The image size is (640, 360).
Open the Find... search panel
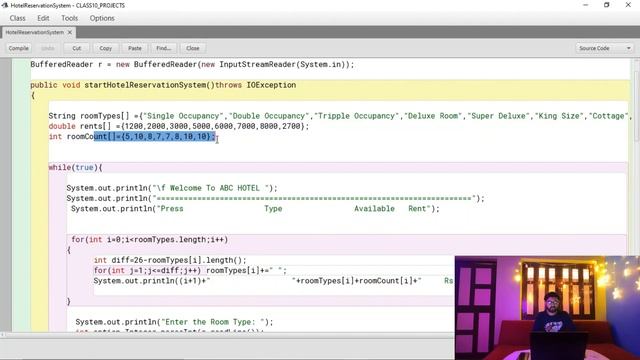click(x=164, y=48)
